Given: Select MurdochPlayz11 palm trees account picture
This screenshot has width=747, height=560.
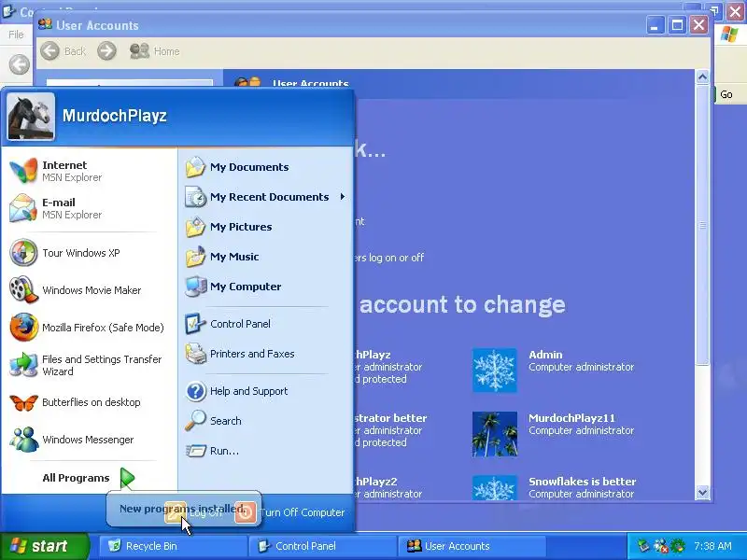Looking at the screenshot, I should point(495,434).
